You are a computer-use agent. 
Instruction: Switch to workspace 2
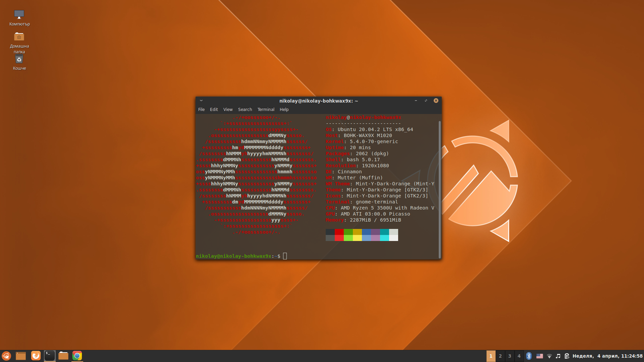point(500,356)
